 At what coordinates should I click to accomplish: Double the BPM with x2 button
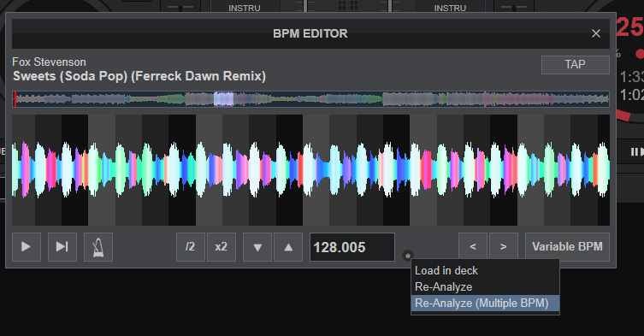pos(222,247)
